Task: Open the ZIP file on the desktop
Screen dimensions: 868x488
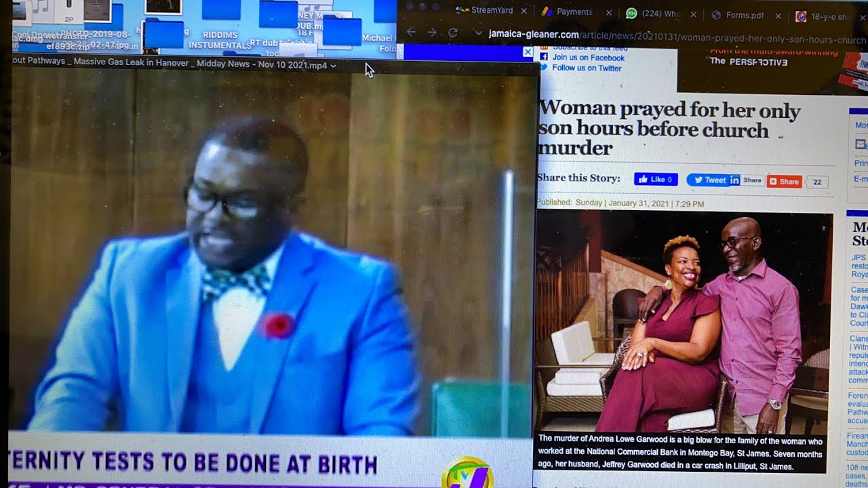Action: click(68, 12)
